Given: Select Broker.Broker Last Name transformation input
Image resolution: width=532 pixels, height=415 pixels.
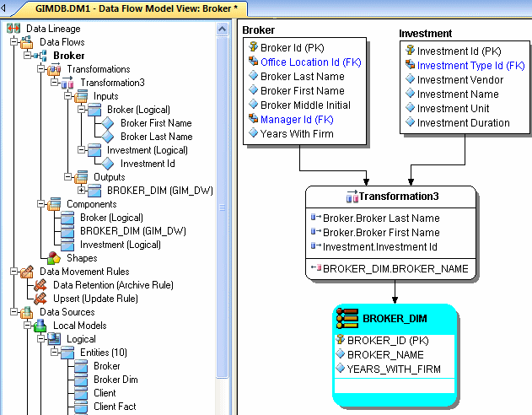Looking at the screenshot, I should [x=381, y=218].
